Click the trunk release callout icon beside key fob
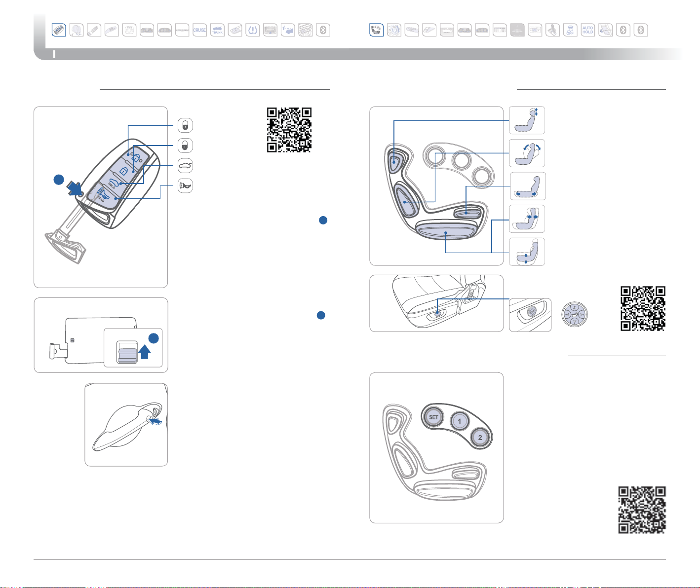Viewport: 700px width, 588px height. click(x=185, y=166)
